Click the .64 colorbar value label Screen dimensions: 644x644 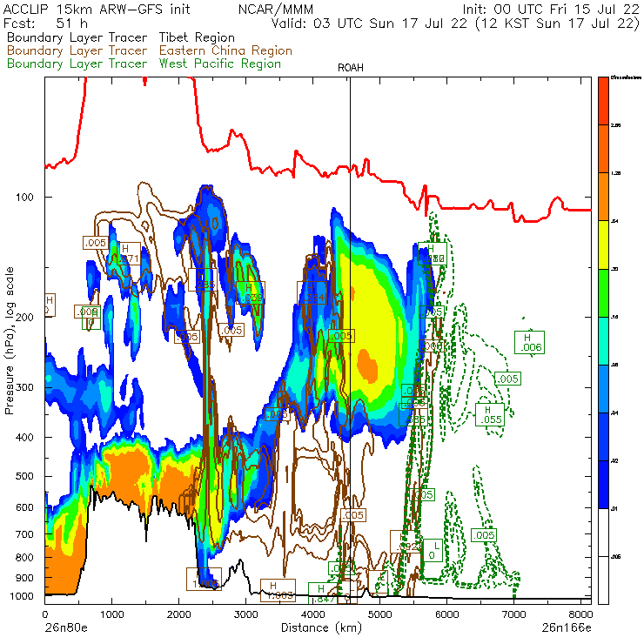(x=614, y=221)
